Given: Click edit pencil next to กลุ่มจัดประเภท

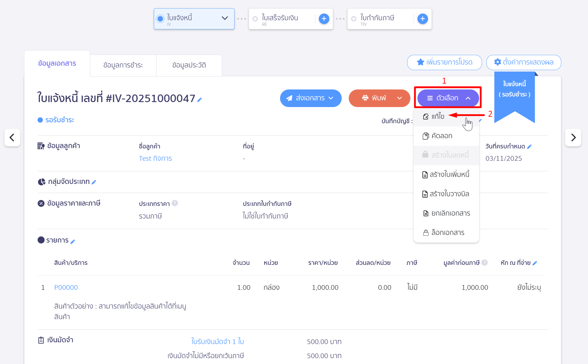Looking at the screenshot, I should tap(94, 182).
